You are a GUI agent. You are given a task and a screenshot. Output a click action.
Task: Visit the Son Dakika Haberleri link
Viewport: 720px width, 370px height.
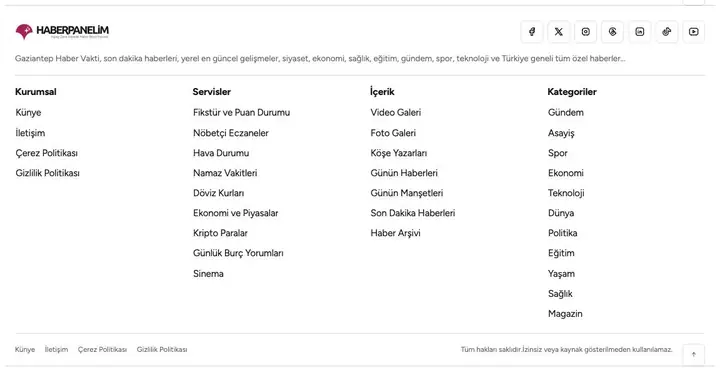coord(413,213)
